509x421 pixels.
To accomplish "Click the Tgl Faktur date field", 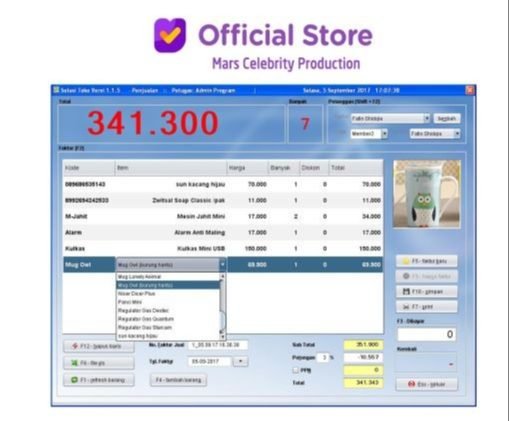I will coord(209,361).
